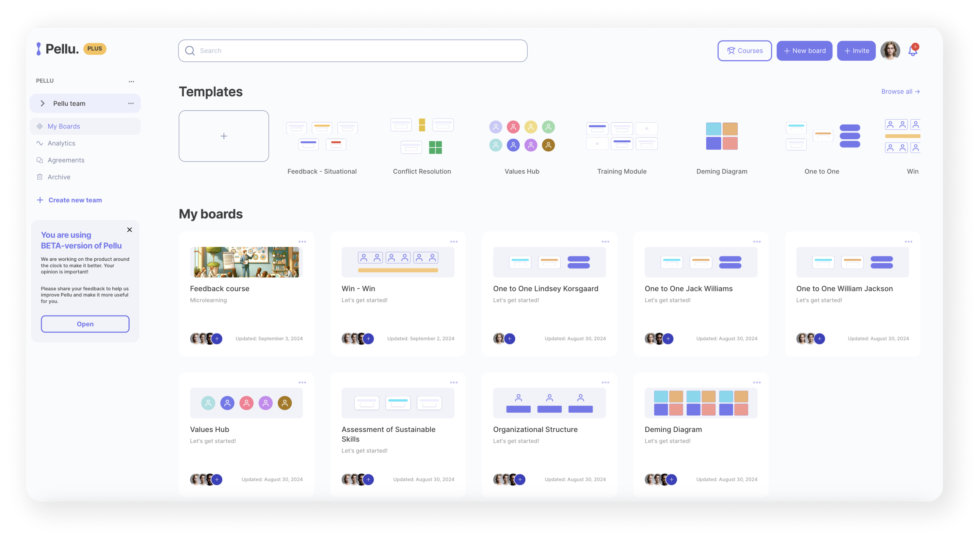This screenshot has width=980, height=539.
Task: Click the Courses button
Action: [x=745, y=51]
